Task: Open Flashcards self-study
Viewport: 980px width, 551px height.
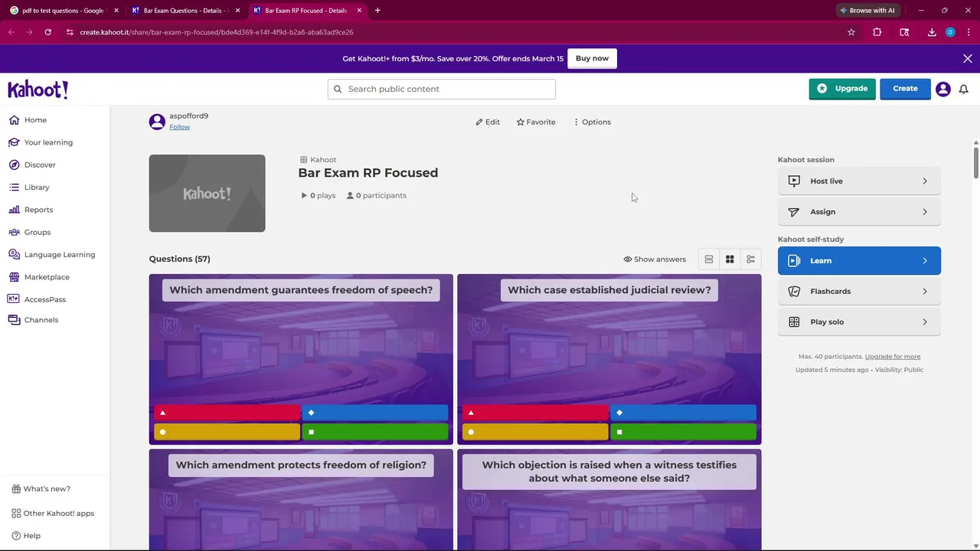Action: (859, 292)
